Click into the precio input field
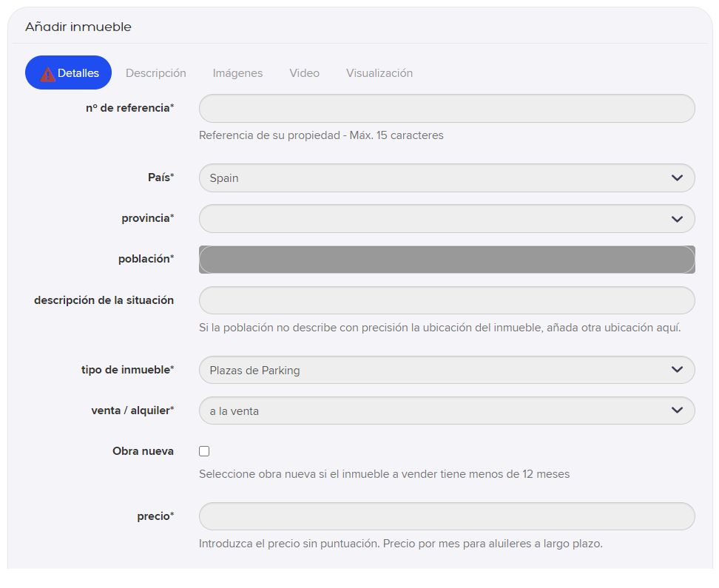719x588 pixels. click(447, 516)
